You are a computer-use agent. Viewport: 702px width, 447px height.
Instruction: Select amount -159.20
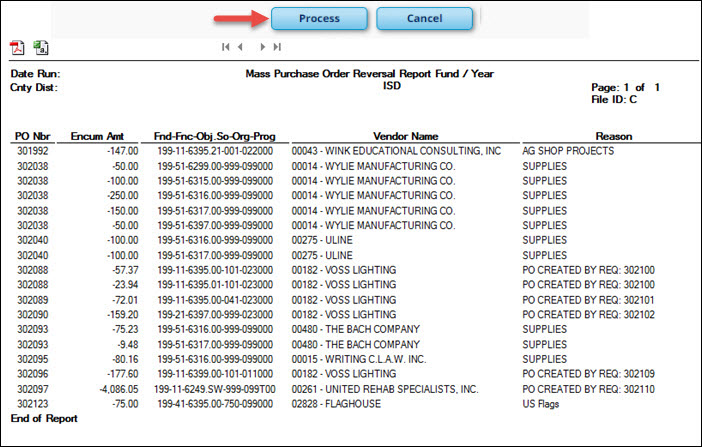[123, 314]
